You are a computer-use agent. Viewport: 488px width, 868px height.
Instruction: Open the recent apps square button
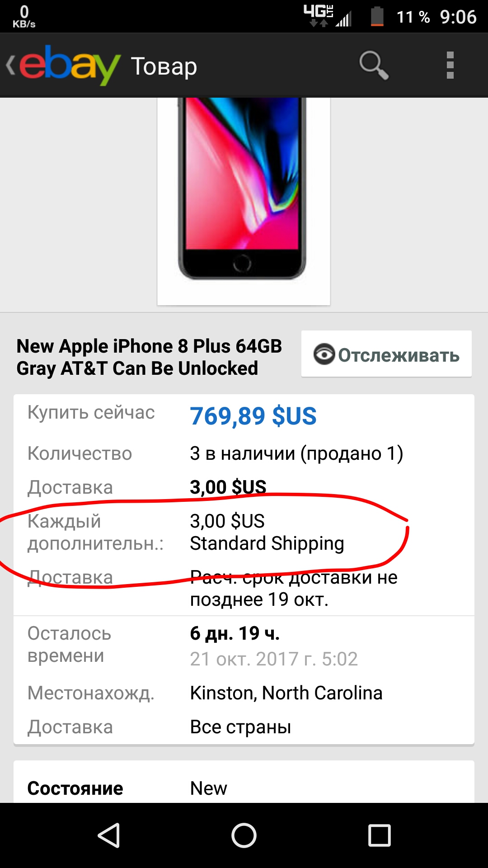coord(379,835)
